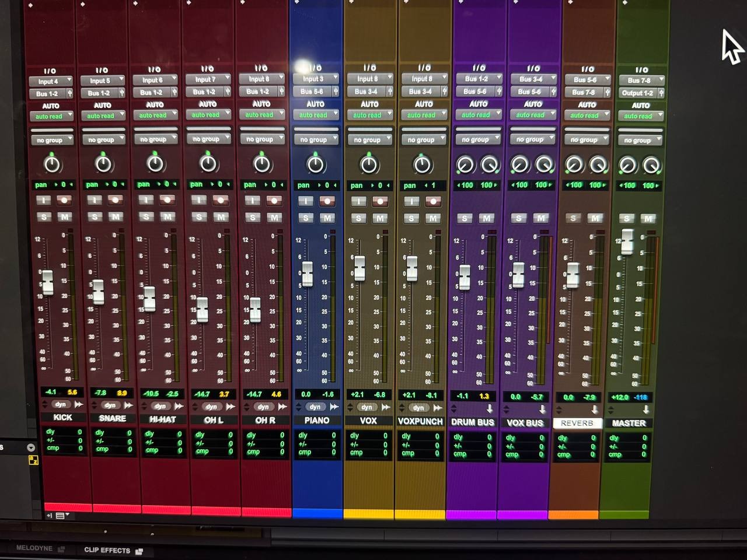
Task: Click the DRUM BUS track name
Action: click(x=473, y=422)
